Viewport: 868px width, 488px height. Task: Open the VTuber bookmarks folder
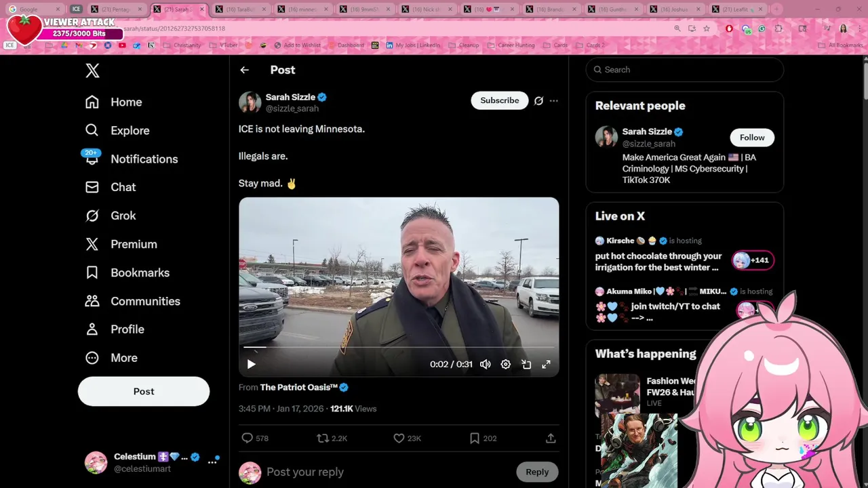[222, 45]
